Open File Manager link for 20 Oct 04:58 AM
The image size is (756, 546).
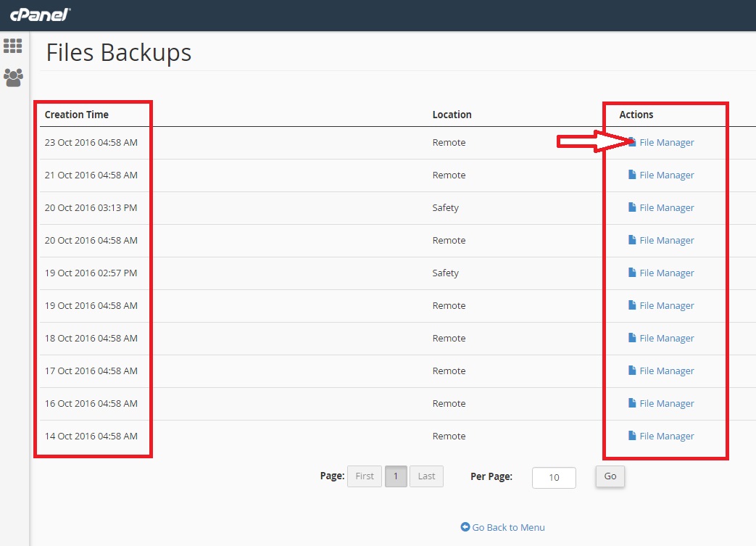(x=667, y=241)
